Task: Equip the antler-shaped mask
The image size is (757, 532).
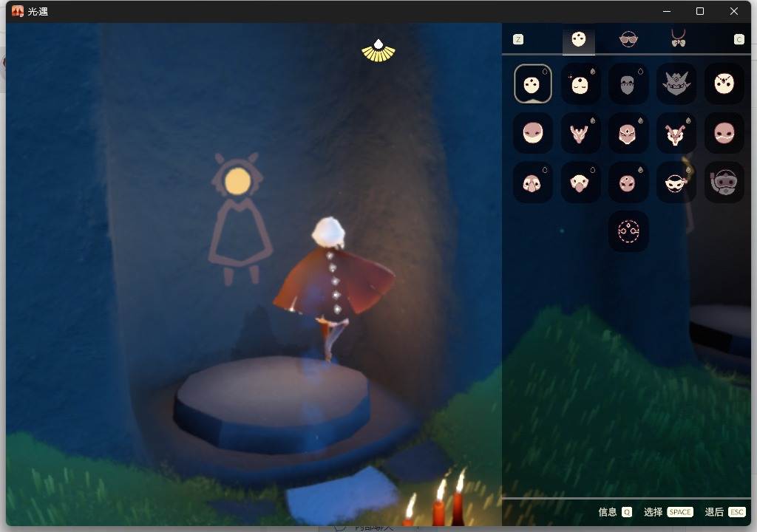Action: click(x=580, y=133)
